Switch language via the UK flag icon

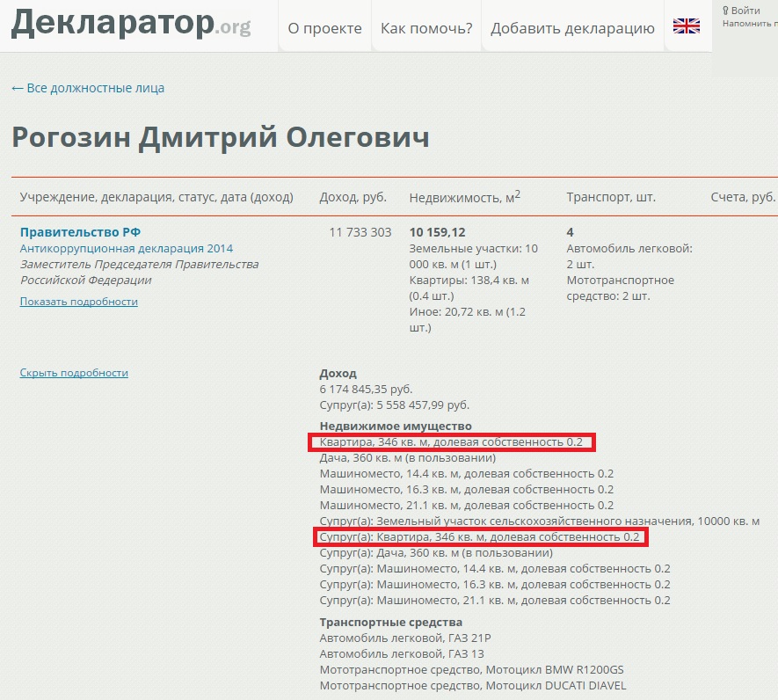coord(686,26)
